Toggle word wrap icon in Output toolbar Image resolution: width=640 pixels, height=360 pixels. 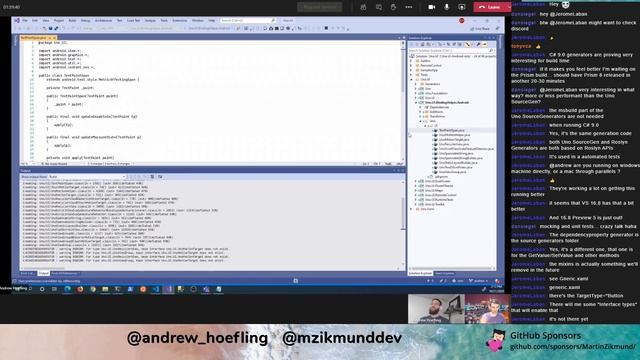pos(160,177)
